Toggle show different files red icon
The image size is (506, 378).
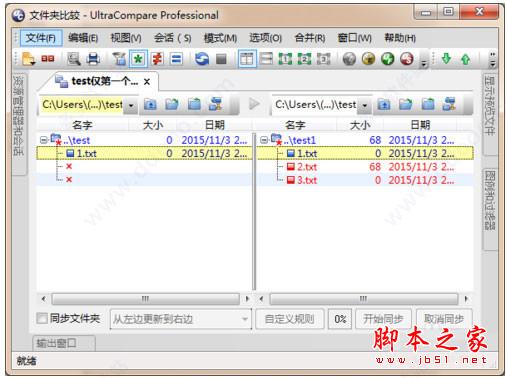click(x=157, y=59)
